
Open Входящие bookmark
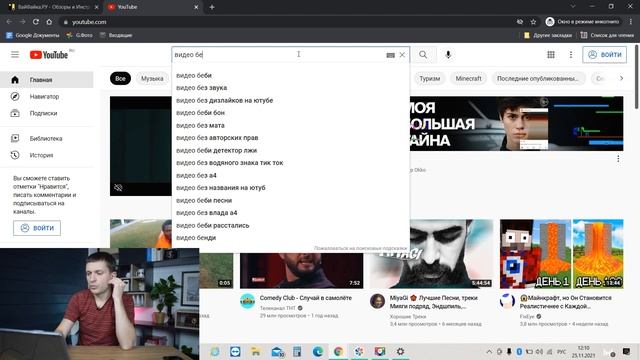(x=116, y=35)
